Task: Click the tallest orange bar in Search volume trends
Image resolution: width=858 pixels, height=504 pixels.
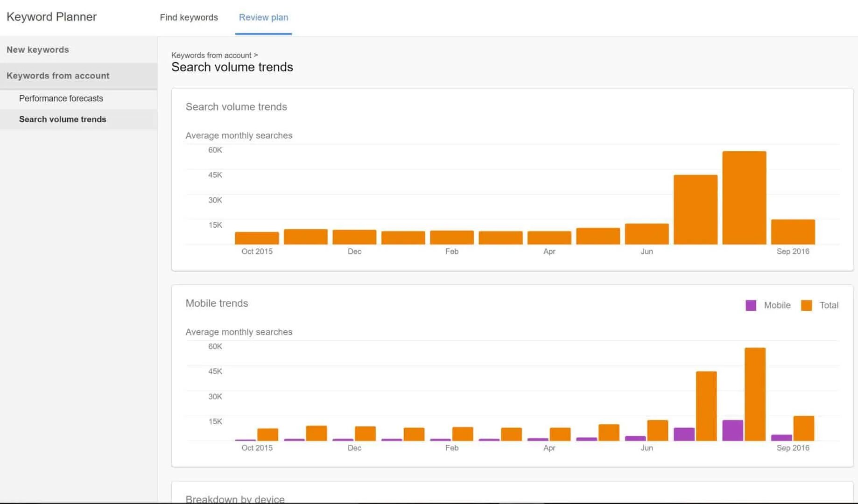Action: (744, 198)
